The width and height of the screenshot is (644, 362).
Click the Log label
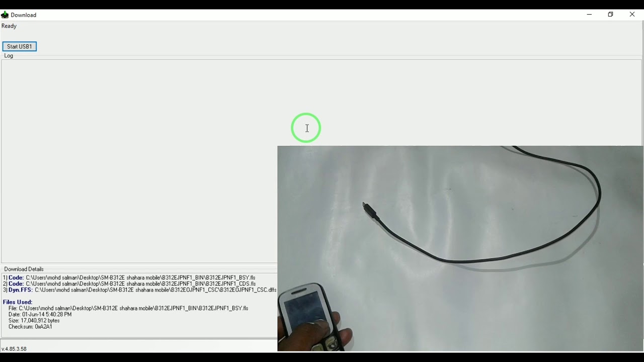[9, 56]
